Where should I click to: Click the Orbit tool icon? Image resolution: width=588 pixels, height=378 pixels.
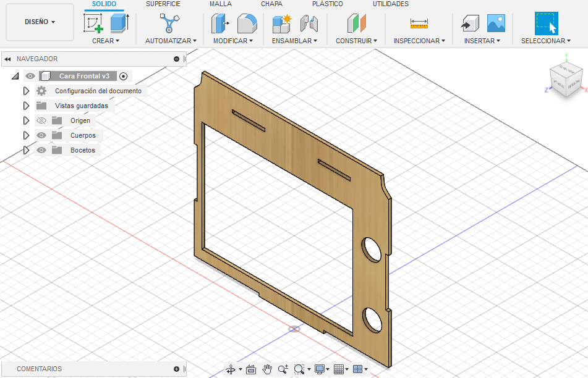(x=231, y=370)
